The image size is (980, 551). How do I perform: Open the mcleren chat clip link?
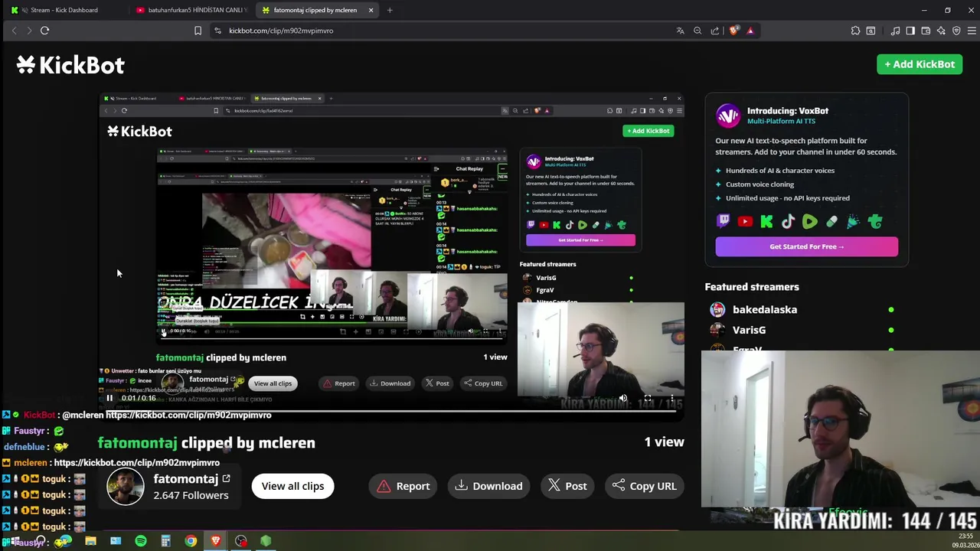pos(136,462)
